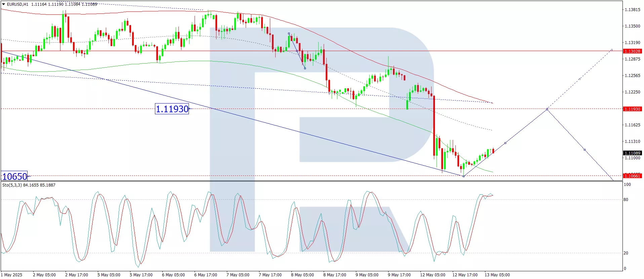Viewport: 644px width, 279px height.
Task: Click anchor point on the descending forecast line
Action: tap(585, 150)
